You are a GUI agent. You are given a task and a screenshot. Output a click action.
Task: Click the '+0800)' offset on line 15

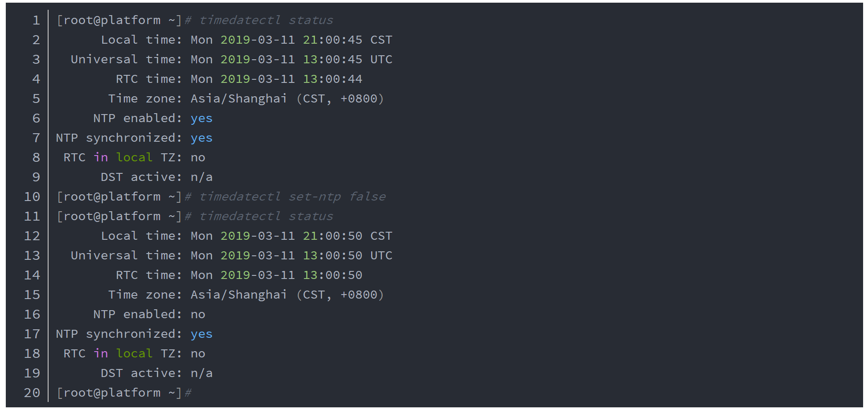[362, 295]
